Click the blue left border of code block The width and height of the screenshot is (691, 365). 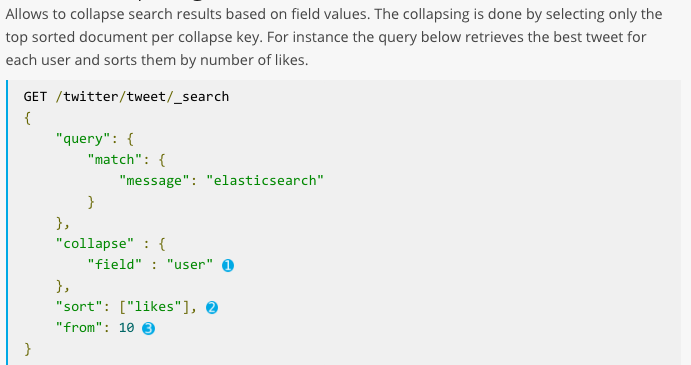click(7, 222)
